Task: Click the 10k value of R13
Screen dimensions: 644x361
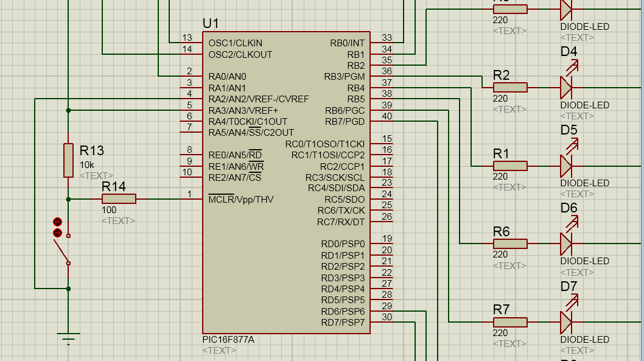Action: (x=86, y=165)
